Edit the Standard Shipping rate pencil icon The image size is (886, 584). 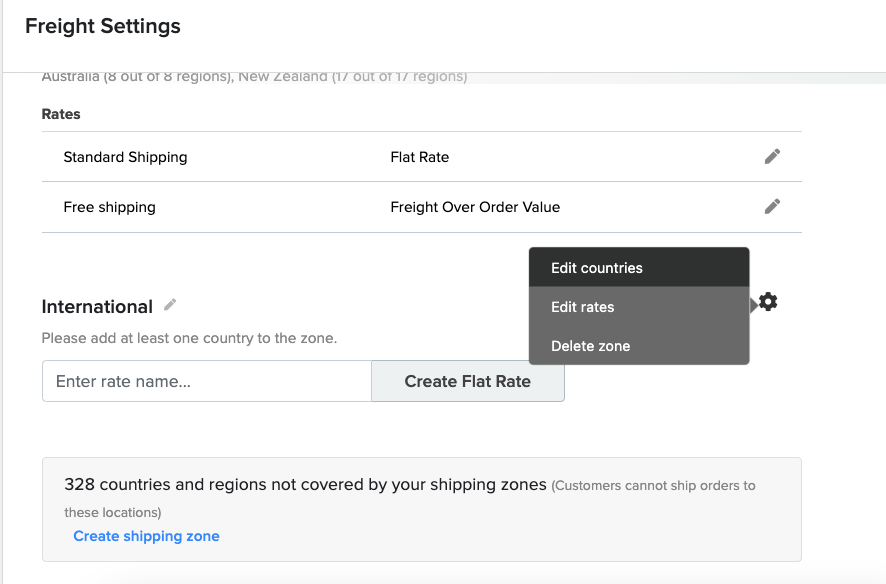tap(772, 156)
